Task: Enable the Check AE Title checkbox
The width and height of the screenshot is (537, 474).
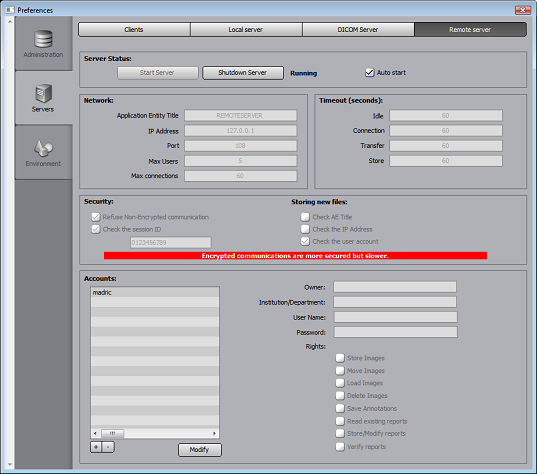Action: pyautogui.click(x=305, y=217)
